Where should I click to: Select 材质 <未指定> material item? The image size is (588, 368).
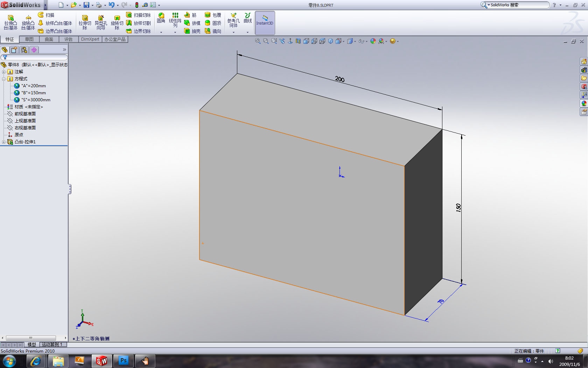(25, 107)
